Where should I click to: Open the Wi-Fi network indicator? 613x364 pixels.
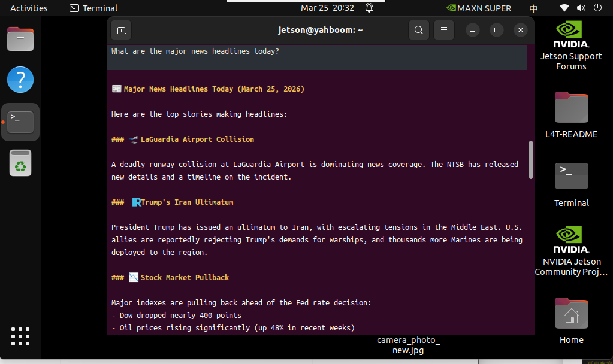click(x=564, y=8)
